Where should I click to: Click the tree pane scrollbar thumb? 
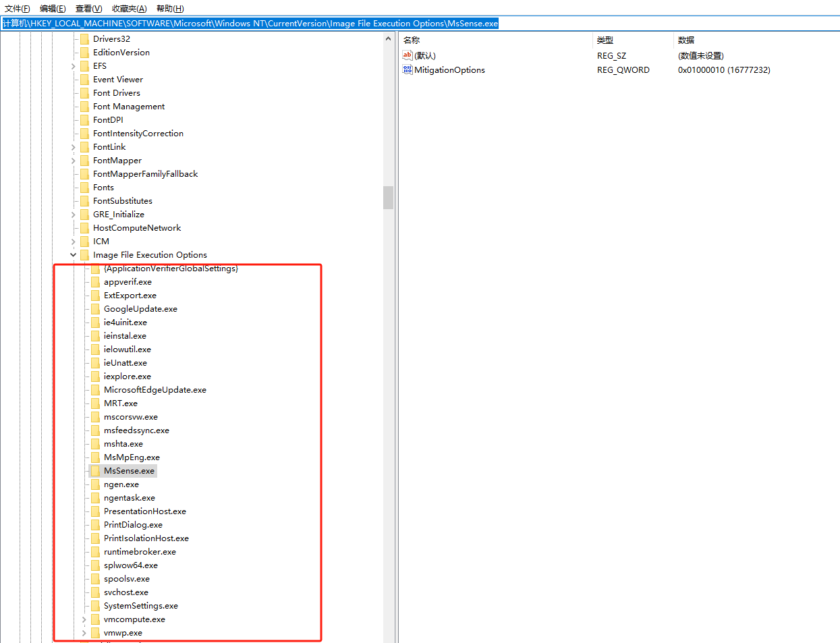click(388, 198)
